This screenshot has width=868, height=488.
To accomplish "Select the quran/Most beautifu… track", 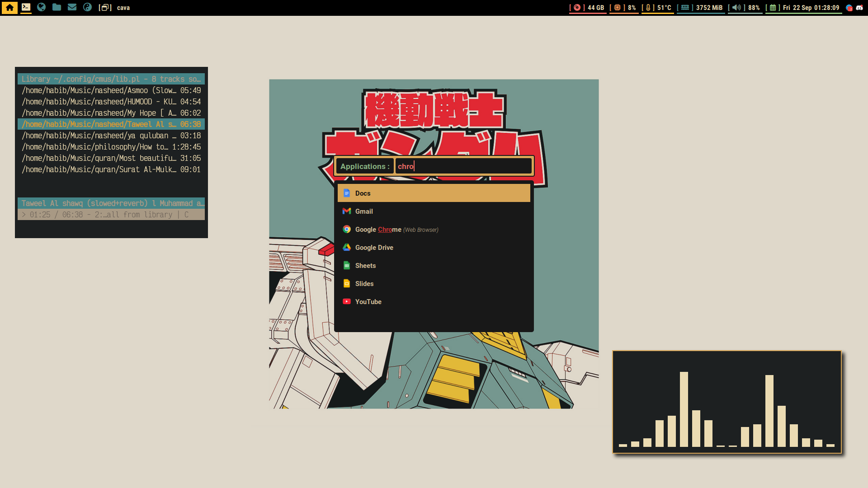I will [111, 158].
